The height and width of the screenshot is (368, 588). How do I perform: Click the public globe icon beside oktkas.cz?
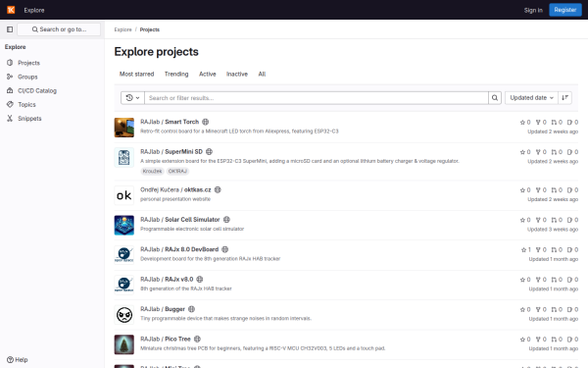coord(218,189)
